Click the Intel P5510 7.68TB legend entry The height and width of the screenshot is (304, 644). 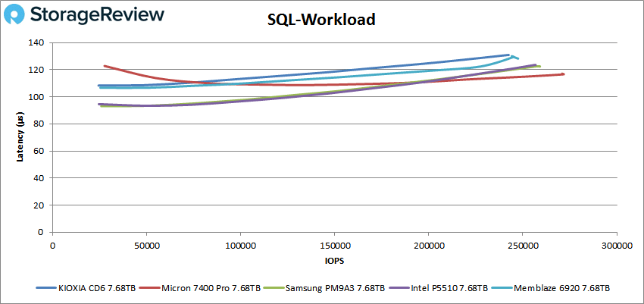[x=438, y=288]
